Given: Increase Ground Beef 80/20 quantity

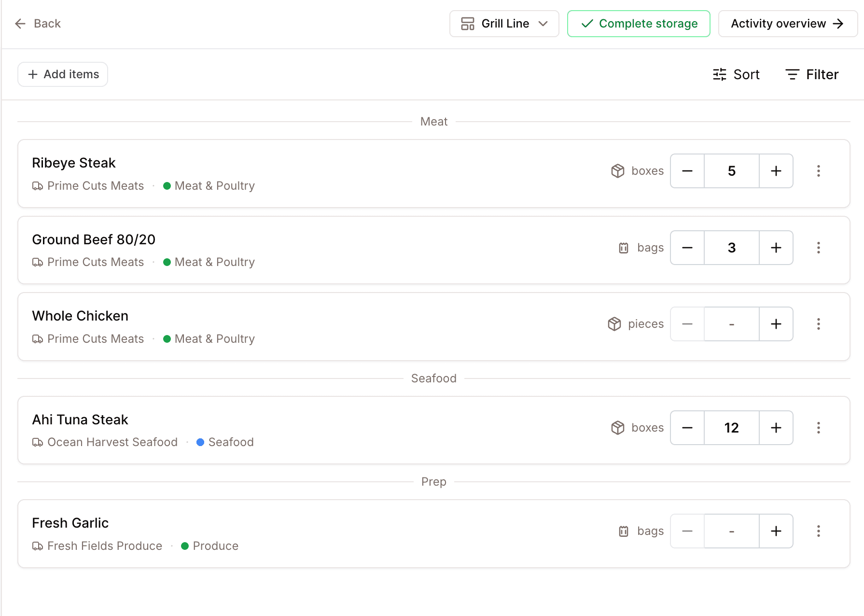Looking at the screenshot, I should click(x=776, y=248).
